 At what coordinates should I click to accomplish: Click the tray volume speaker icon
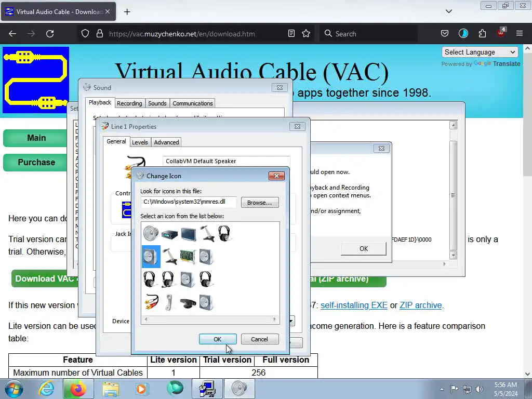click(479, 389)
